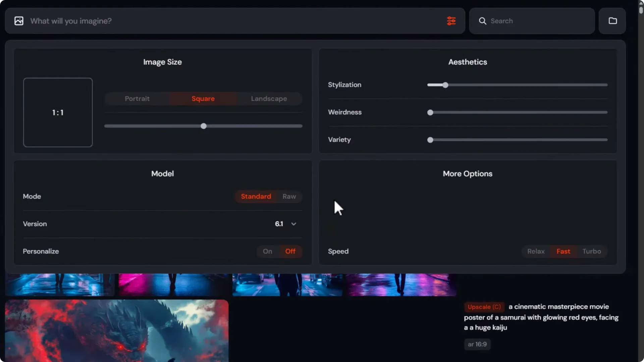The width and height of the screenshot is (644, 362).
Task: Turn Personalize On
Action: pyautogui.click(x=267, y=251)
